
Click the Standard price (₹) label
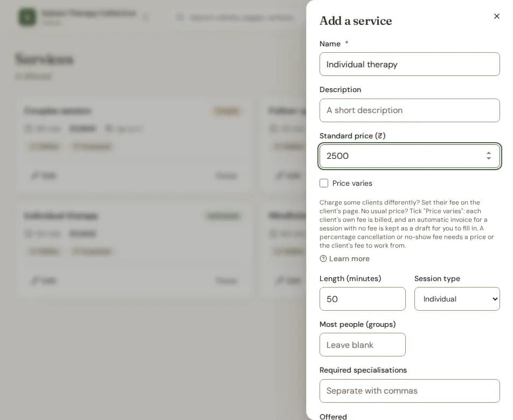coord(352,136)
